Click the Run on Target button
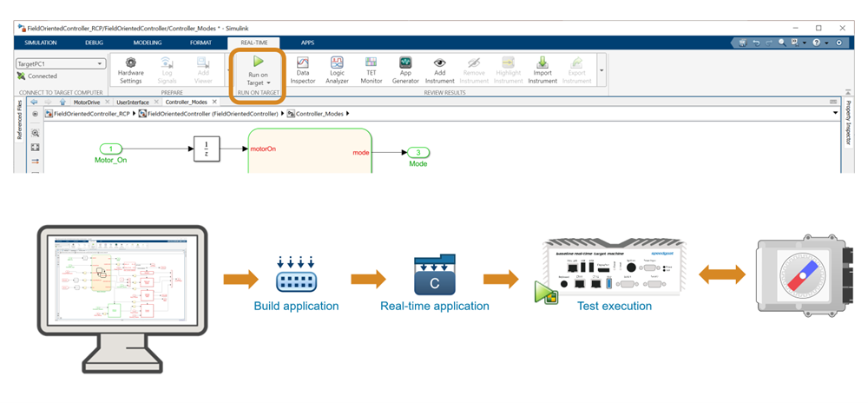Viewport: 868px width, 403px height. tap(257, 69)
